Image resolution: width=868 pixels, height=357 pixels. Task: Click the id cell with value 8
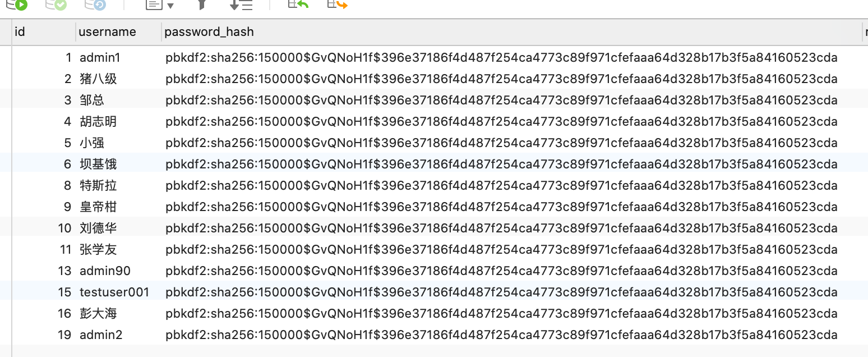[44, 185]
